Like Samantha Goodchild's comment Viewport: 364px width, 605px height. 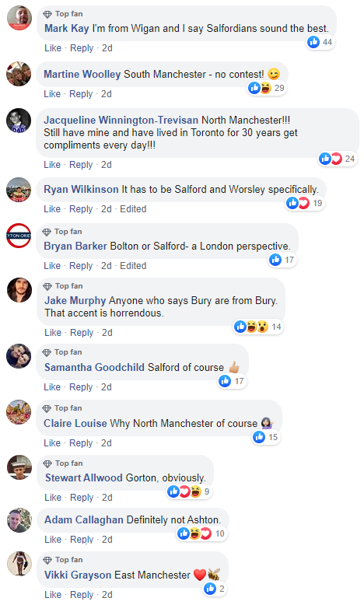pos(52,387)
